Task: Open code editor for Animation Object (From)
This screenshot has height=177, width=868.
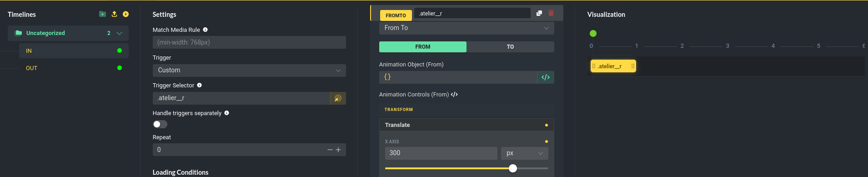Action: click(x=546, y=77)
